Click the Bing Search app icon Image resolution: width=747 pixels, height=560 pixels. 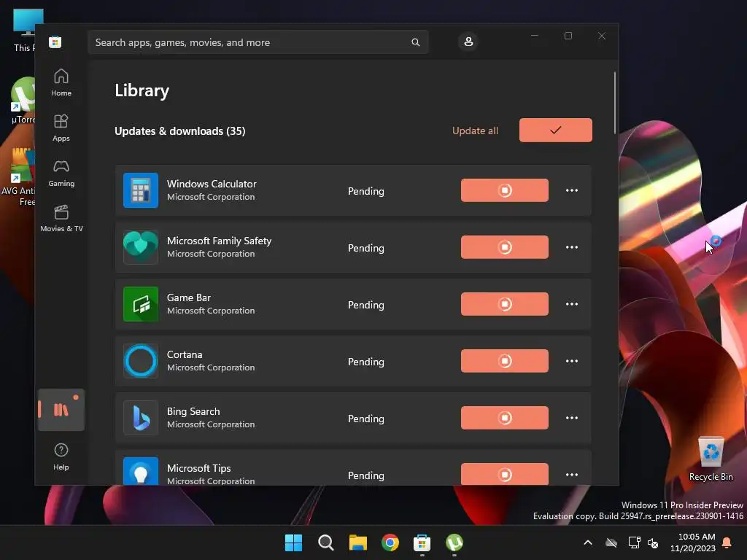tap(141, 418)
